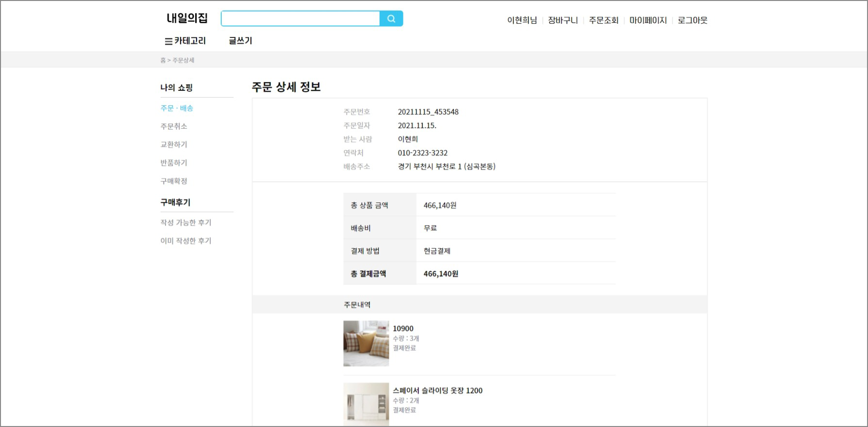Click the 이현희님 user link
This screenshot has height=427, width=868.
tap(522, 20)
